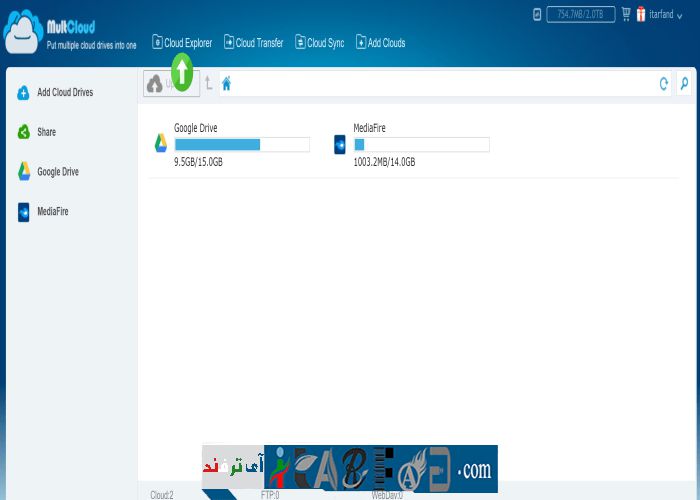The width and height of the screenshot is (700, 500).
Task: Click the shopping cart icon
Action: tap(626, 14)
